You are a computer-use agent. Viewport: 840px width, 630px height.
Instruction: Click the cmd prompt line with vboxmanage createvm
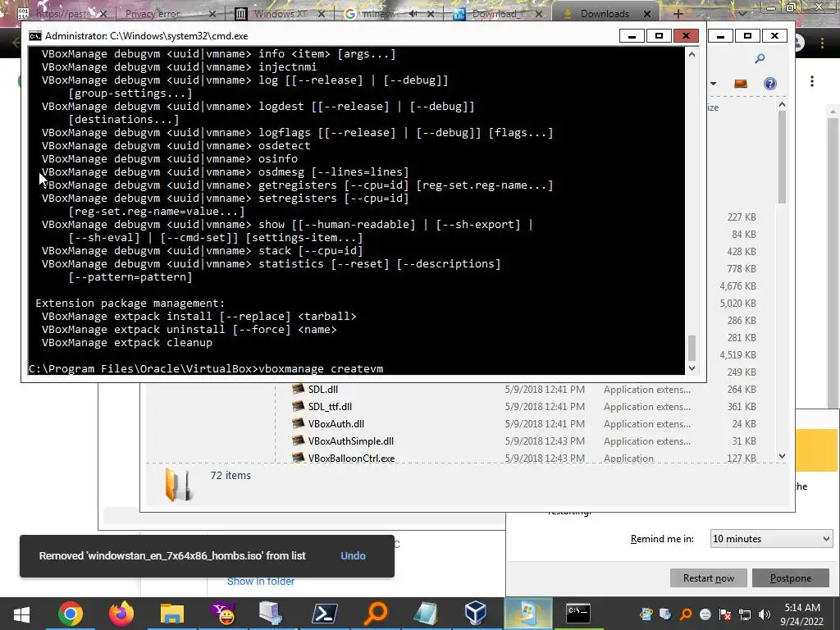[206, 368]
